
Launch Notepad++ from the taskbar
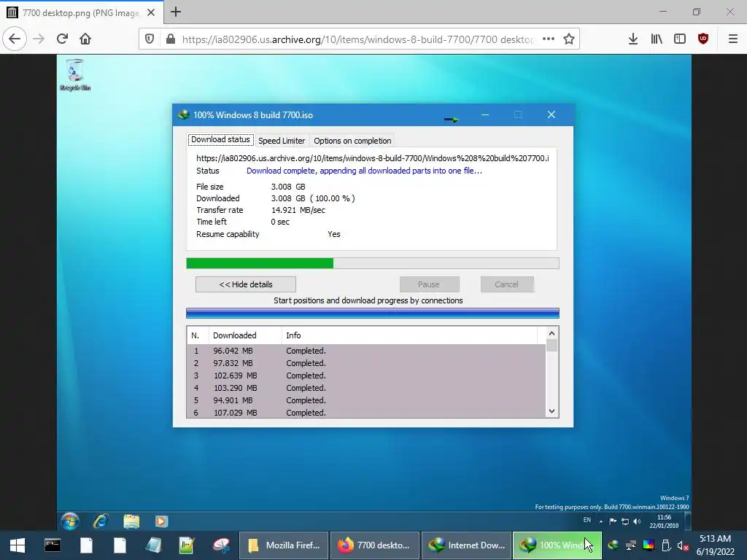tap(187, 545)
